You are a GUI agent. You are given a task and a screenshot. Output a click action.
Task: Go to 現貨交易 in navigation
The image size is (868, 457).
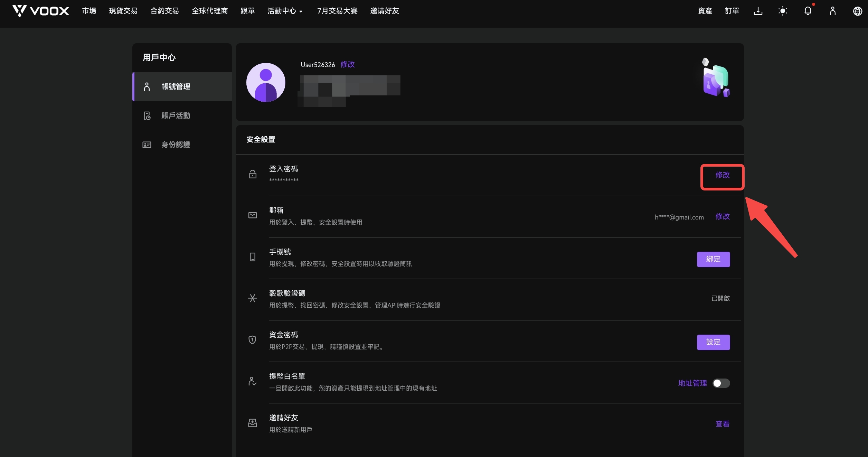pyautogui.click(x=123, y=11)
